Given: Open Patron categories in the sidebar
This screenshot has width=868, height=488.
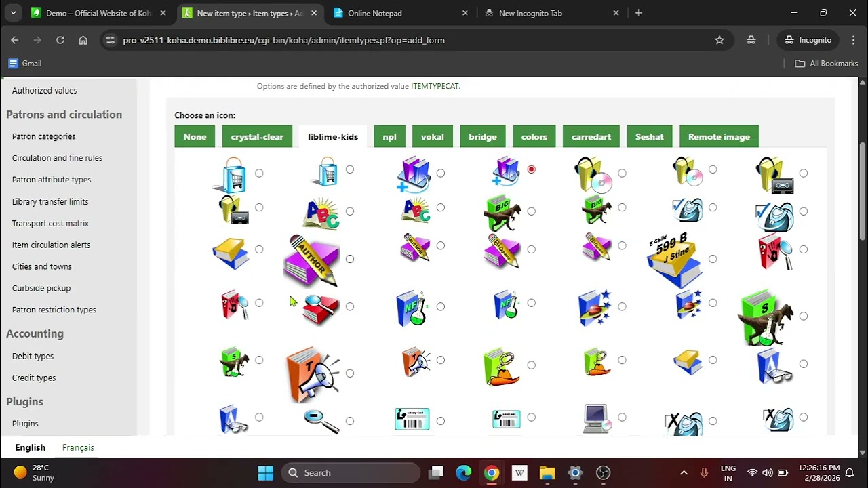Looking at the screenshot, I should 43,136.
